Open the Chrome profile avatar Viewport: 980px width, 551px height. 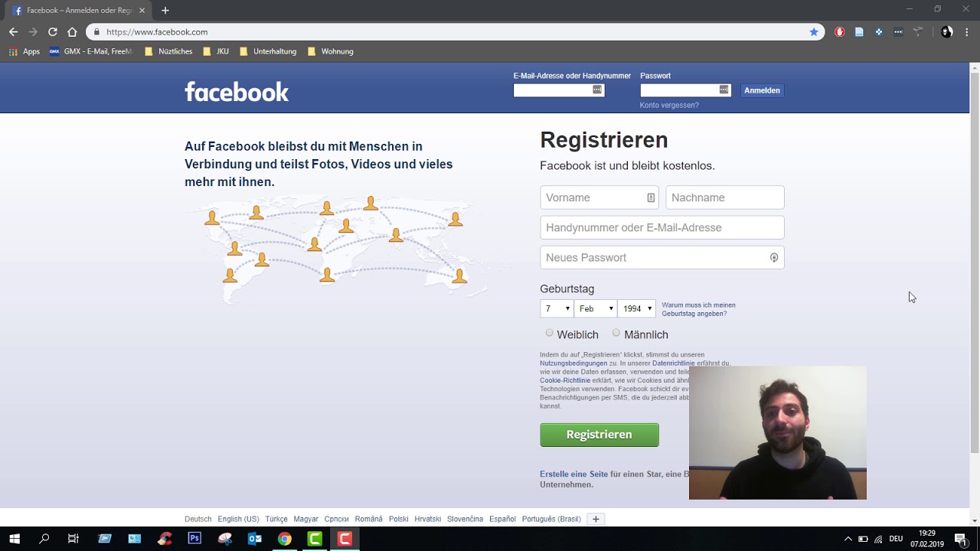point(947,32)
